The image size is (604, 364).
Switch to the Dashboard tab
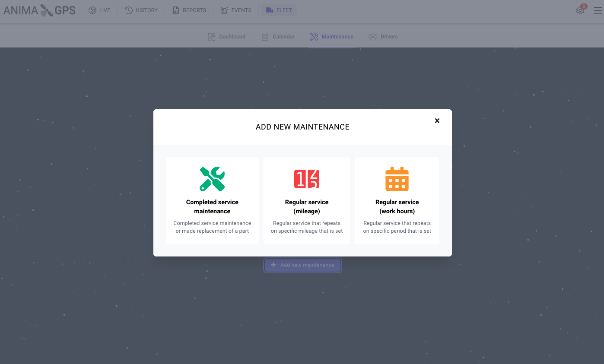[x=227, y=37]
